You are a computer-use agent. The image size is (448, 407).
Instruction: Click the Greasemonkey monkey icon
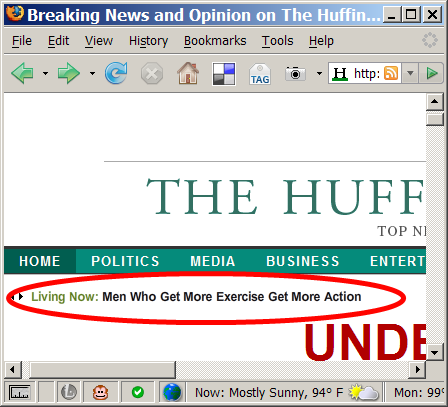tap(100, 392)
